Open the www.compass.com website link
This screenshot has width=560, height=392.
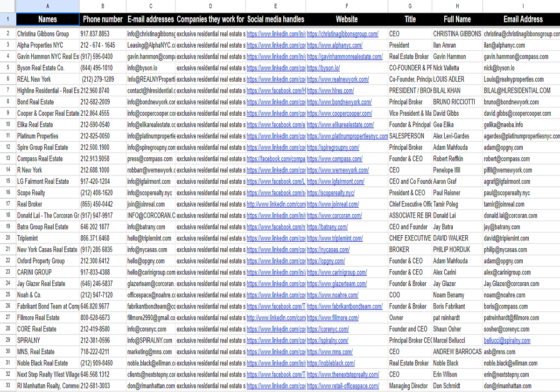tap(335, 159)
